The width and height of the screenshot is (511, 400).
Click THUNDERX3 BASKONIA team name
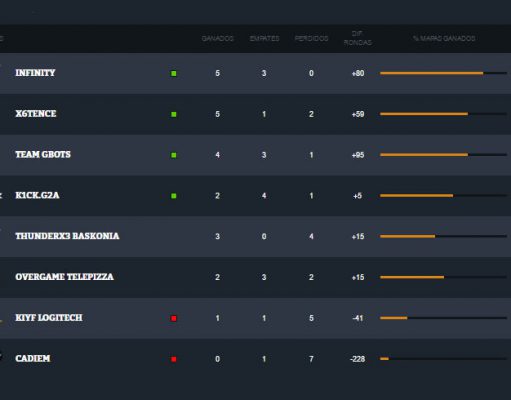click(67, 236)
